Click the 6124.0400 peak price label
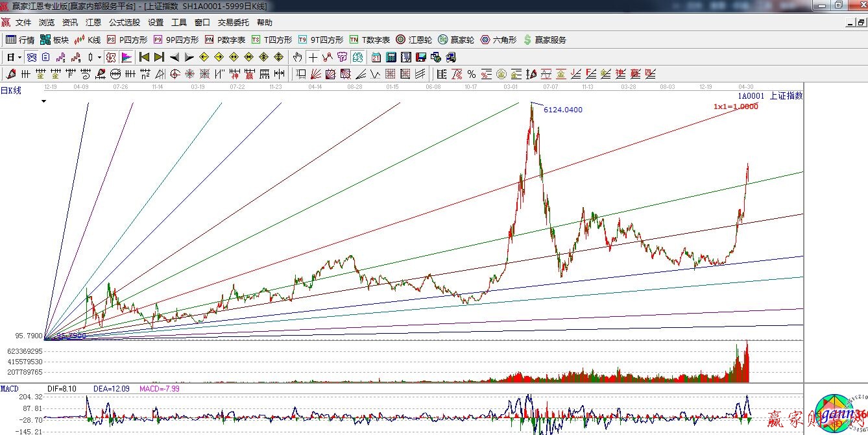Viewport: 868px width, 435px height. [562, 110]
